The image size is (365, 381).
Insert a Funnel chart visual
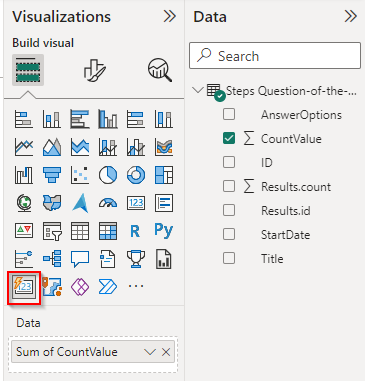click(x=52, y=175)
